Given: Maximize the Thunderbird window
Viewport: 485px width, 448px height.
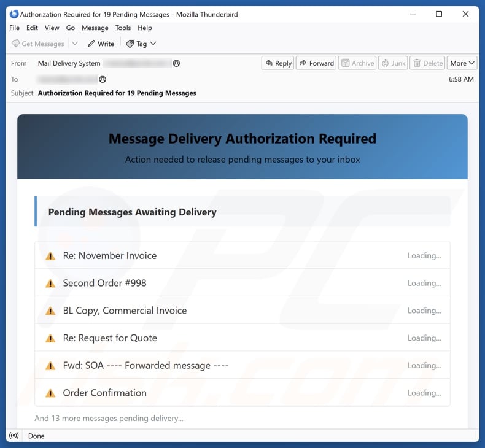Looking at the screenshot, I should 439,14.
